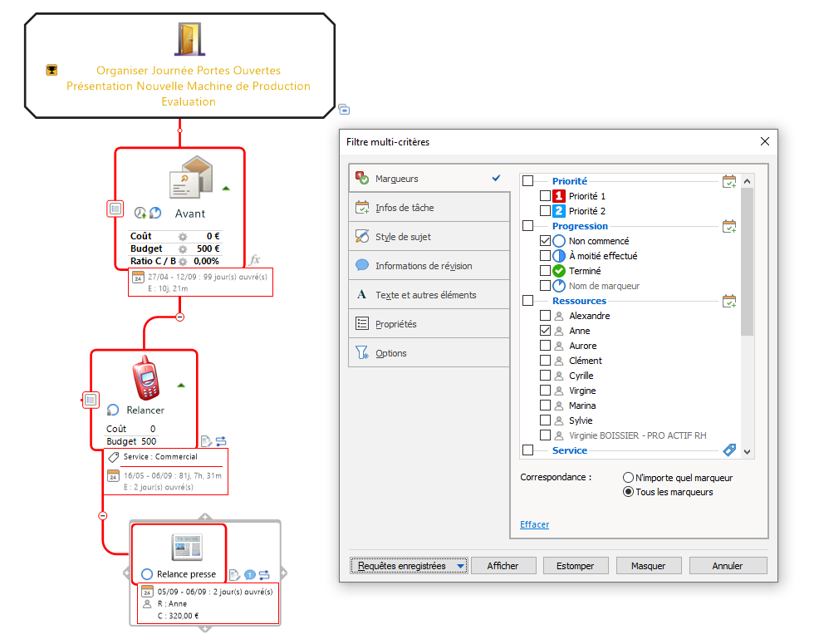
Task: Click the red mobile phone icon on Relancer
Action: click(x=147, y=377)
